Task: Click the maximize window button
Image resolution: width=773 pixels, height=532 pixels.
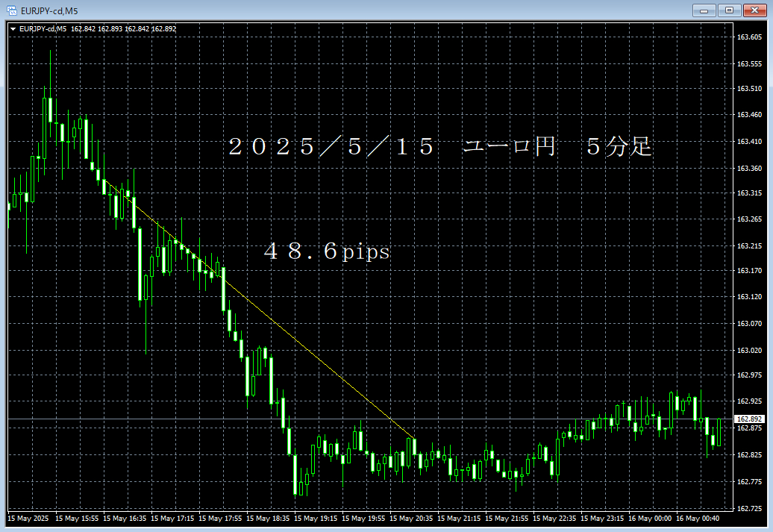Action: point(727,10)
